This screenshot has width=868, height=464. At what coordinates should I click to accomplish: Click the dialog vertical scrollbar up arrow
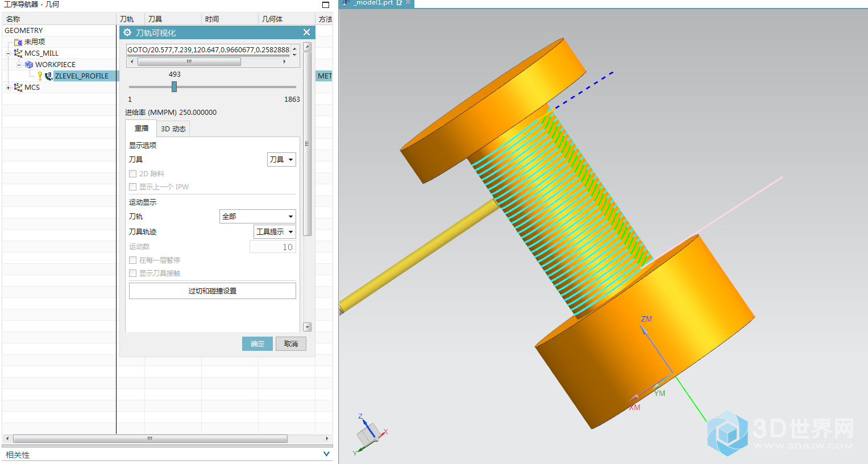[308, 47]
